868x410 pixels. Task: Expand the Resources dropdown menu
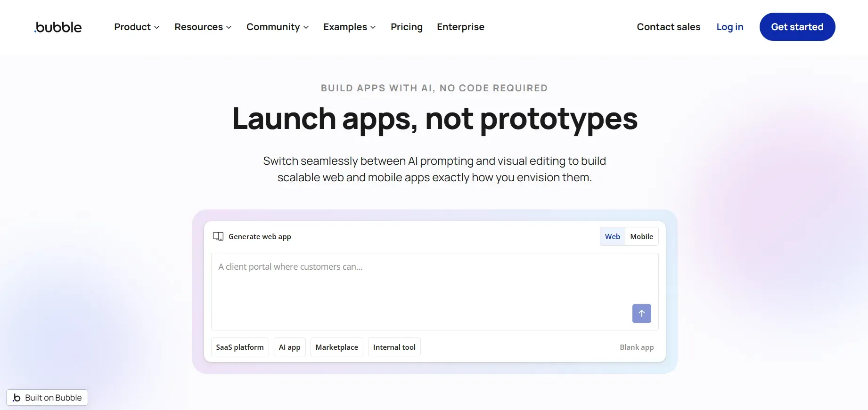click(203, 27)
